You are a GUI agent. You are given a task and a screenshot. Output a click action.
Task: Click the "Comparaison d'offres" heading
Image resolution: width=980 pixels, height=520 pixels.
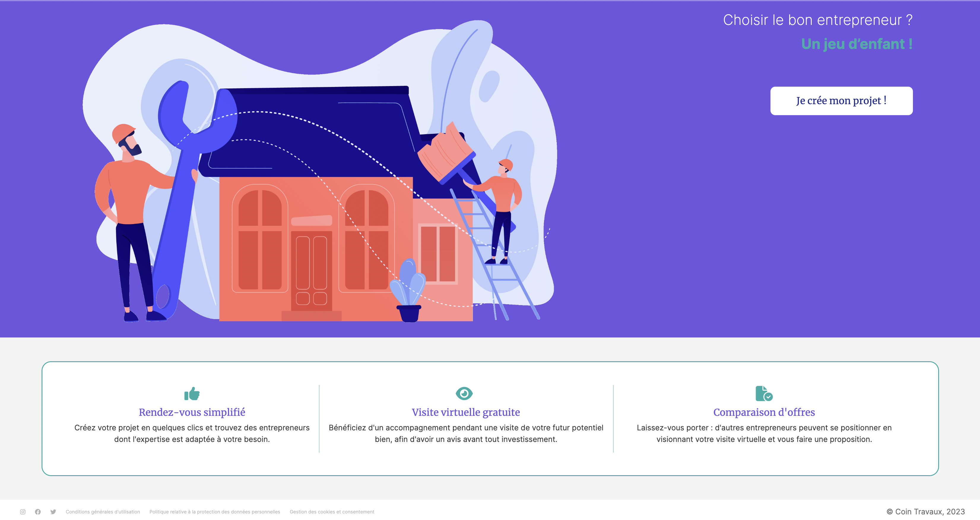pos(764,412)
